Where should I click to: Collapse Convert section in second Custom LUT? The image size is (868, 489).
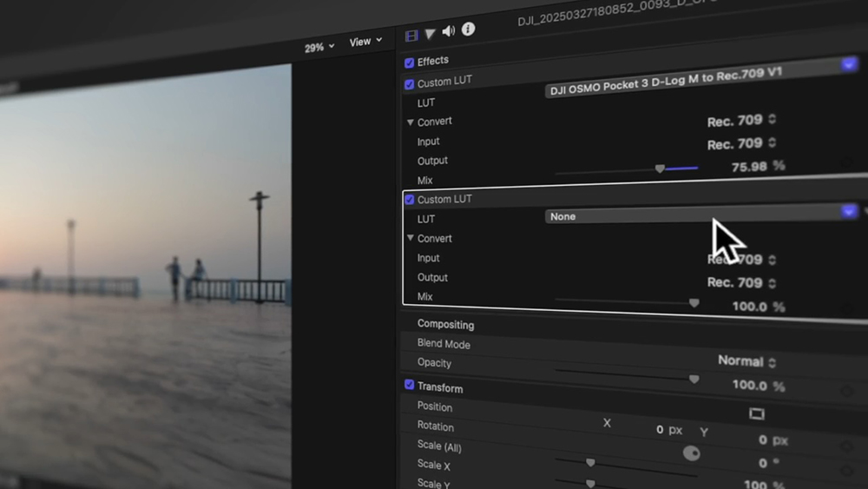coord(411,238)
